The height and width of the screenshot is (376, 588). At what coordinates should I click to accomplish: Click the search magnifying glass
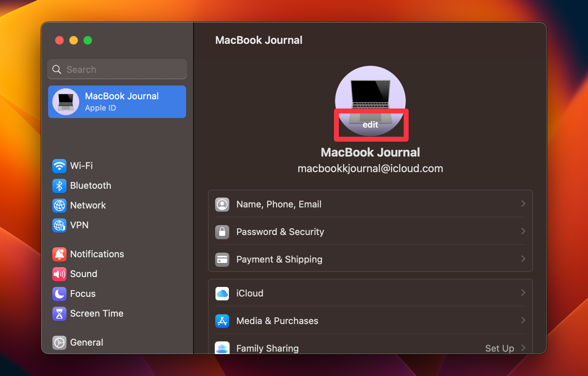[57, 69]
